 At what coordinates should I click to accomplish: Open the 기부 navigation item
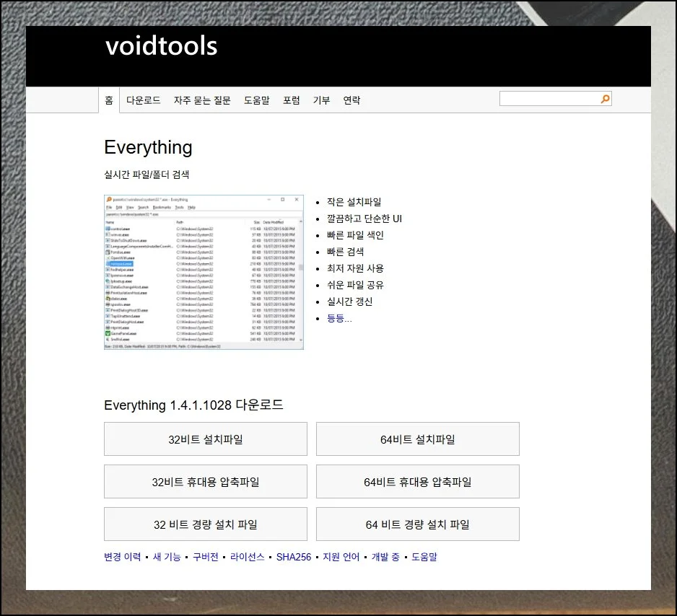coord(321,100)
